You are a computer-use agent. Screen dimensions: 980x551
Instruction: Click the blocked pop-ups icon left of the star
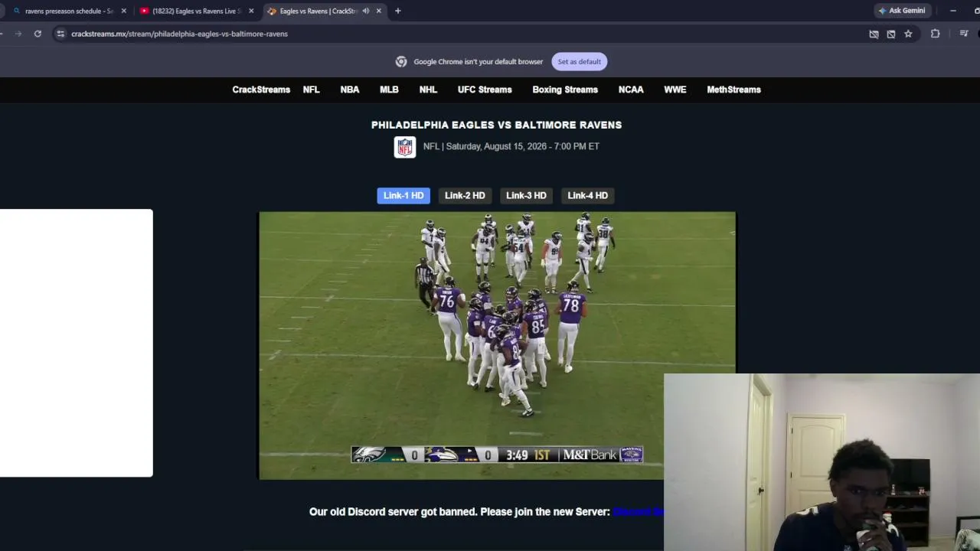pyautogui.click(x=891, y=34)
